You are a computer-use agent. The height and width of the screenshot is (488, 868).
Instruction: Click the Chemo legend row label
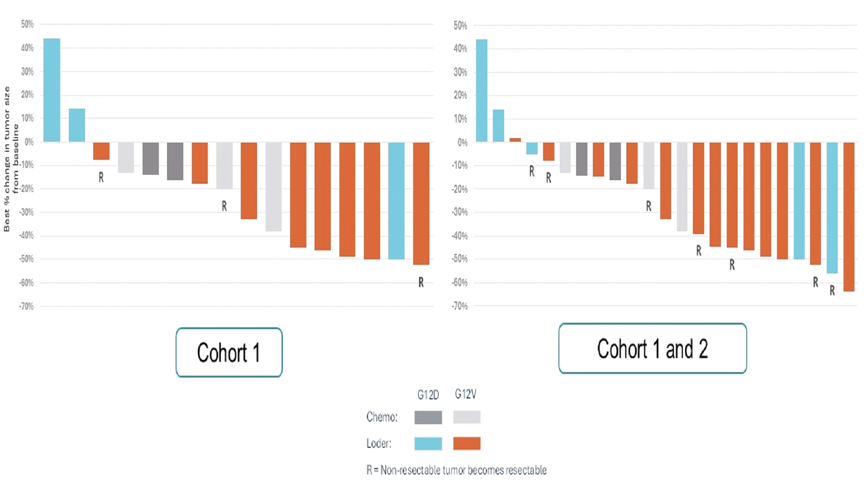(382, 417)
